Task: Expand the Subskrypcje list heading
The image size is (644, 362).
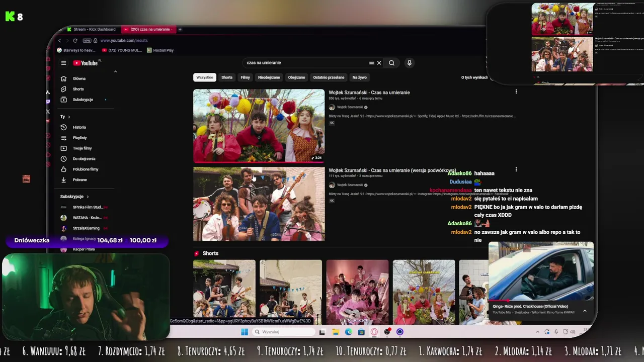Action: (74, 197)
